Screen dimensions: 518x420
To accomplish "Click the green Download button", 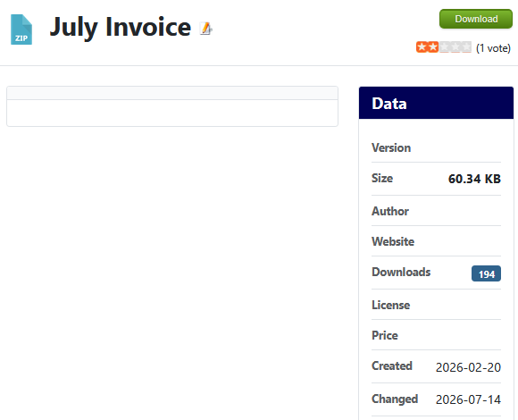I will click(476, 19).
